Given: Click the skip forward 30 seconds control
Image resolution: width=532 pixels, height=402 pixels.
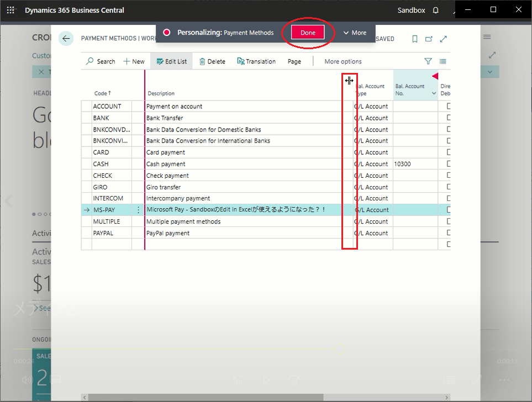Looking at the screenshot, I should [294, 380].
